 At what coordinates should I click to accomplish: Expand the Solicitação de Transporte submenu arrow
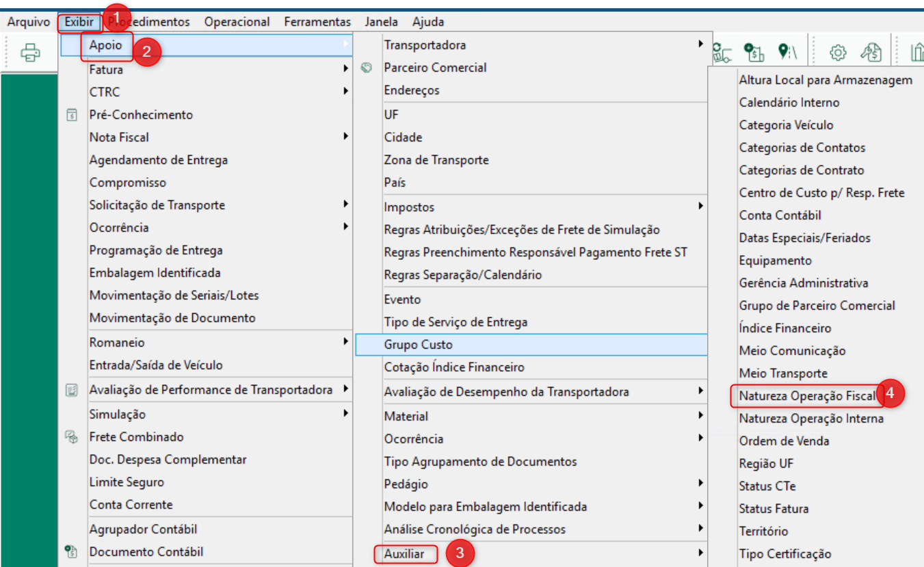point(346,204)
